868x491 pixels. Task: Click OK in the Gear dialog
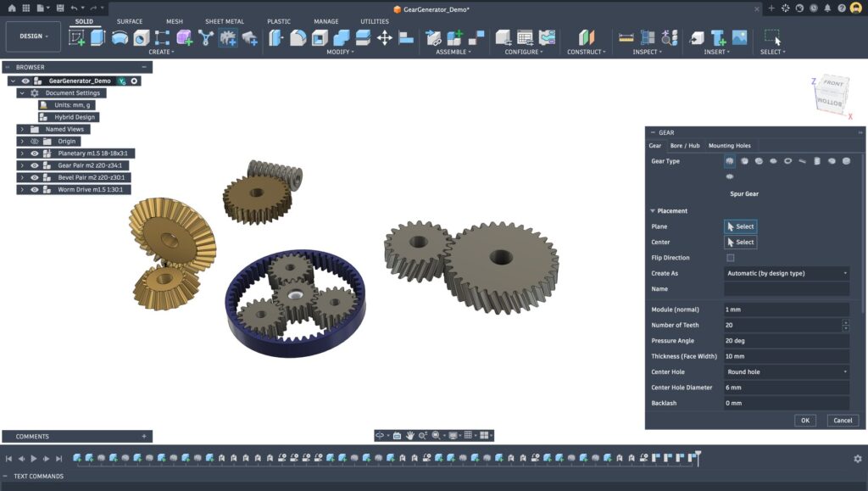(805, 421)
